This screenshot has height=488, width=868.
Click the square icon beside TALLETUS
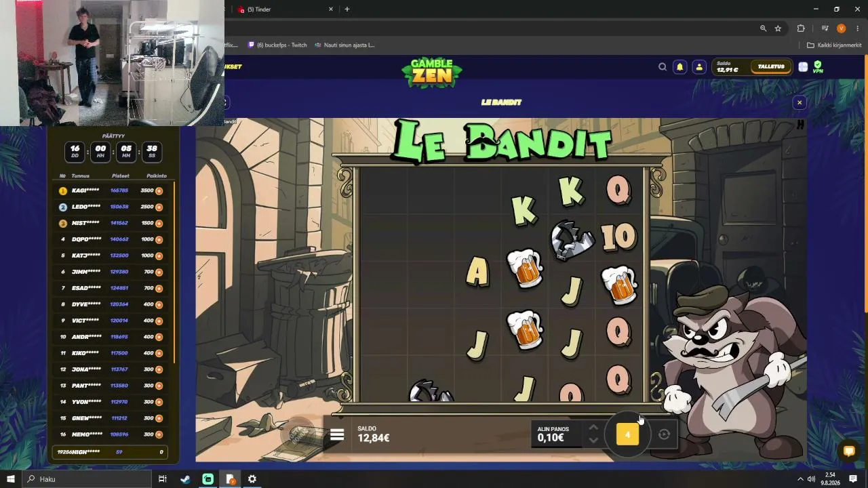click(803, 66)
